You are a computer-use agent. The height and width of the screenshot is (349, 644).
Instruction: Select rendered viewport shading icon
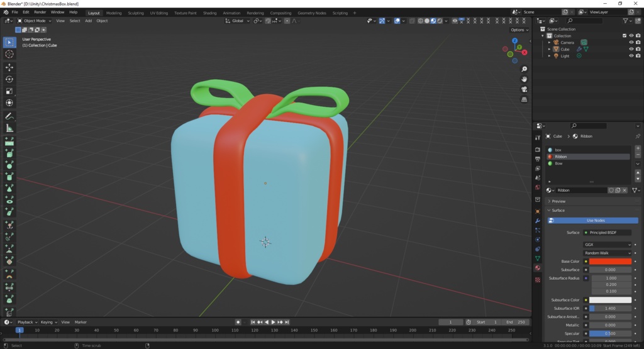[x=440, y=21]
